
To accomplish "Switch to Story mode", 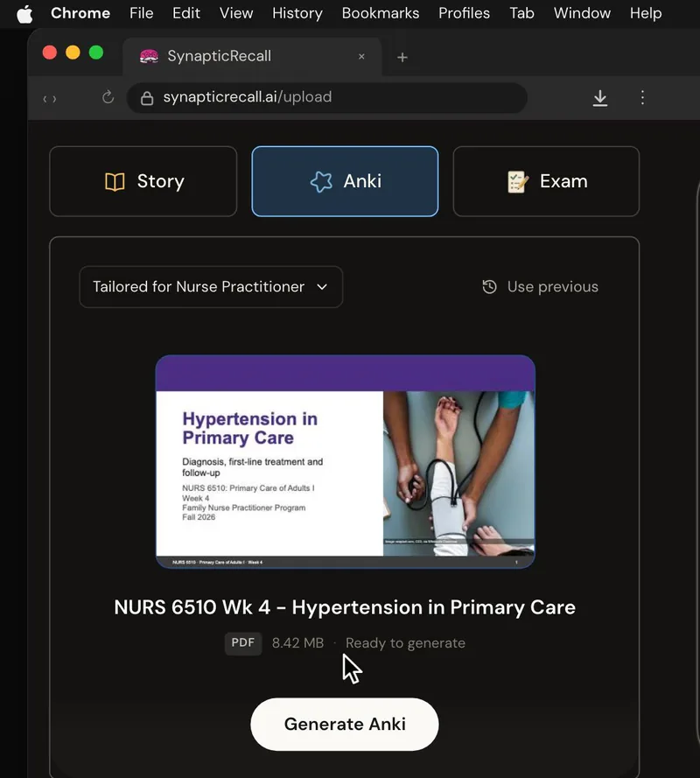I will 143,182.
